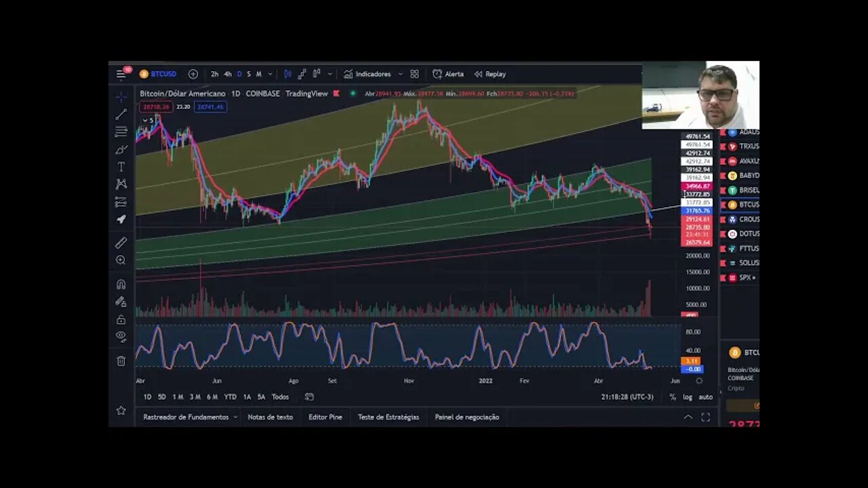Set range to 1D
Image resolution: width=868 pixels, height=488 pixels.
(x=147, y=396)
